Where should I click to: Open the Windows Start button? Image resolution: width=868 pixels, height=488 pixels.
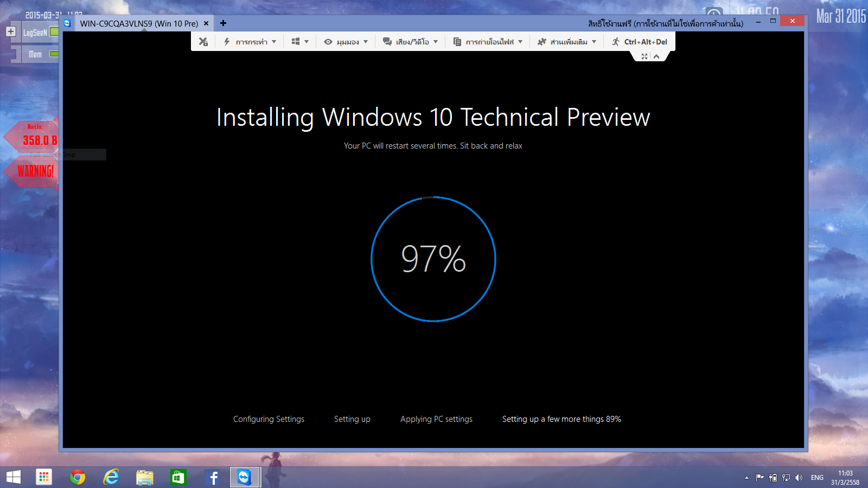[14, 477]
